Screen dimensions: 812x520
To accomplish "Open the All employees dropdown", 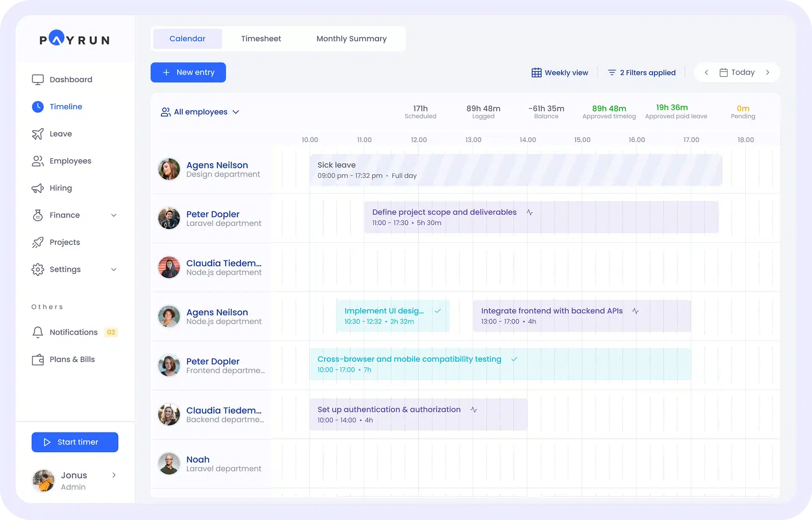I will [x=236, y=112].
